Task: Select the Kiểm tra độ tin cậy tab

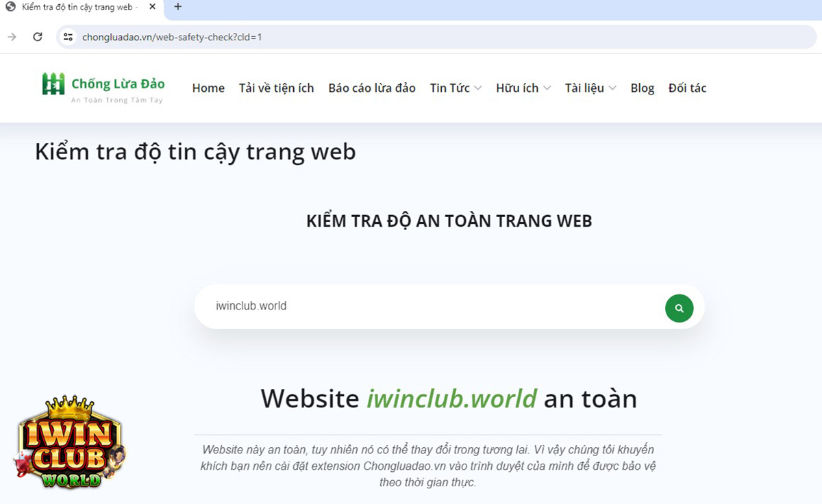Action: click(82, 7)
